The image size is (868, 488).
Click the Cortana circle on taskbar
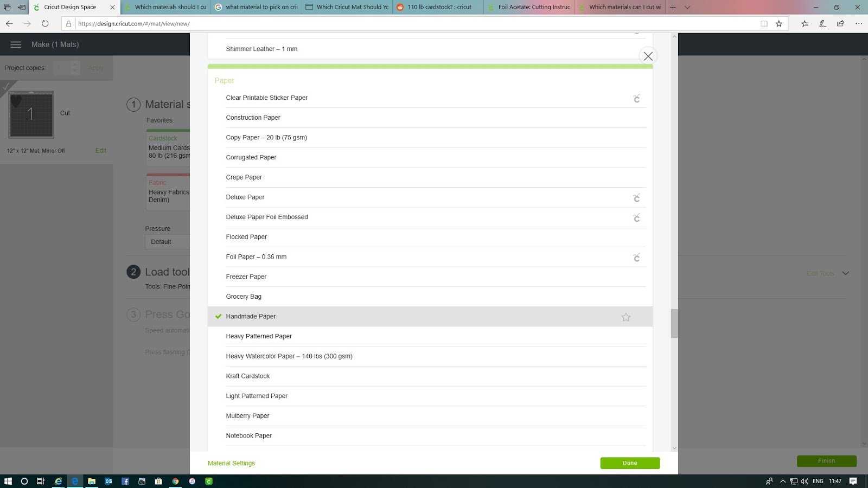click(x=24, y=481)
